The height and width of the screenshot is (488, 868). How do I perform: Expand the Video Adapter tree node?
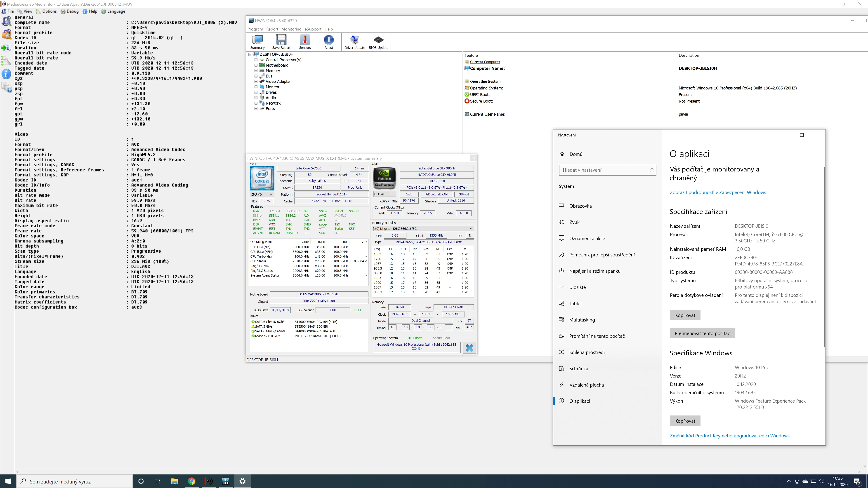[256, 82]
